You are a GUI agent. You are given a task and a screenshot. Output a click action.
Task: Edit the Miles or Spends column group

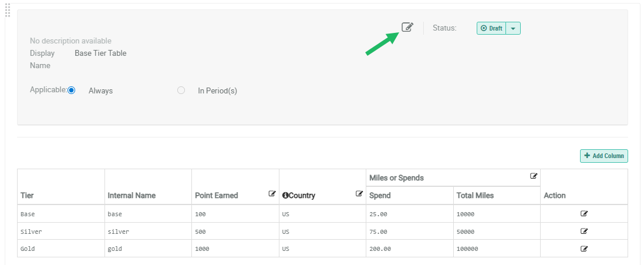tap(534, 176)
